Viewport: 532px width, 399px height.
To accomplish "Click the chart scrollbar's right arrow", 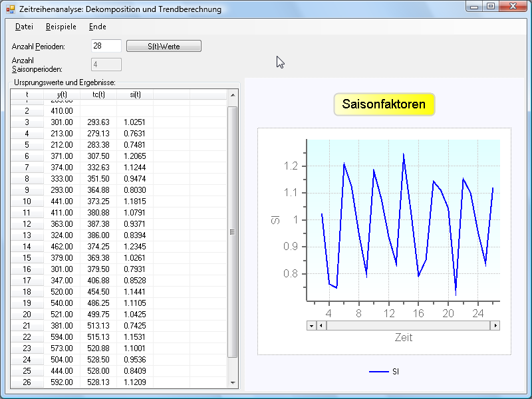I will click(494, 326).
